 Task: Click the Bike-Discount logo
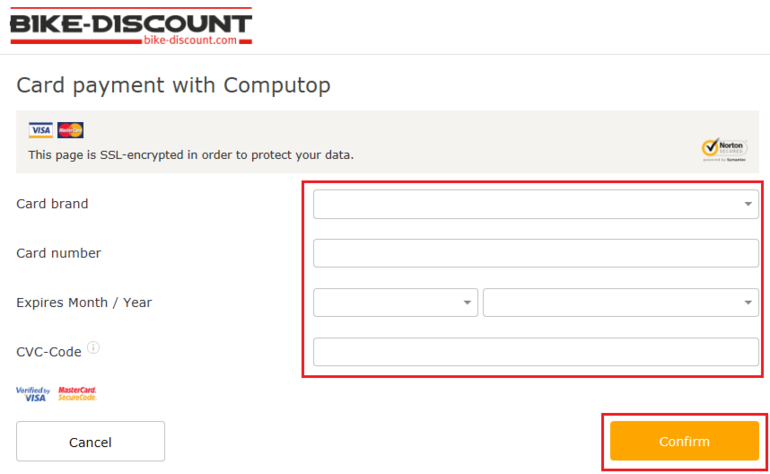pos(130,27)
